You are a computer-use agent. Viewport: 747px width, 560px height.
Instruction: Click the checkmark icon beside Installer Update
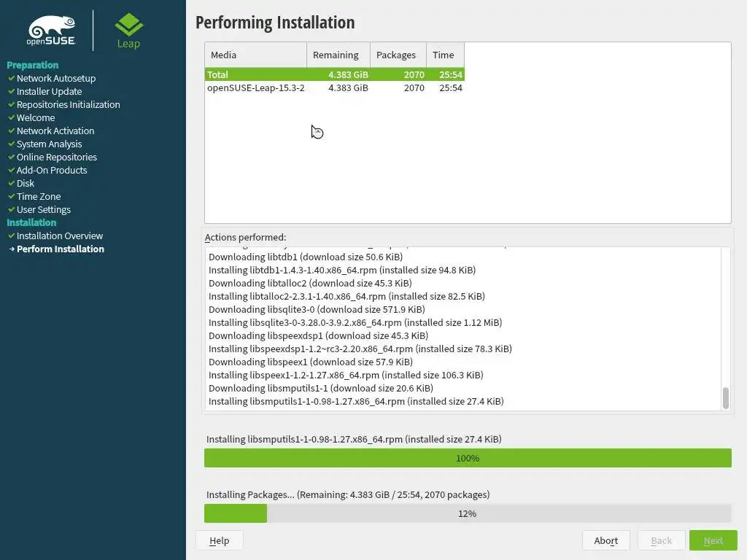(12, 91)
